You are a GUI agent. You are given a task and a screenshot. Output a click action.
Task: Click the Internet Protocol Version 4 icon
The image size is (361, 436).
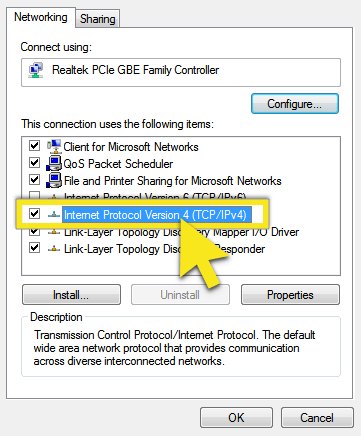click(x=54, y=215)
